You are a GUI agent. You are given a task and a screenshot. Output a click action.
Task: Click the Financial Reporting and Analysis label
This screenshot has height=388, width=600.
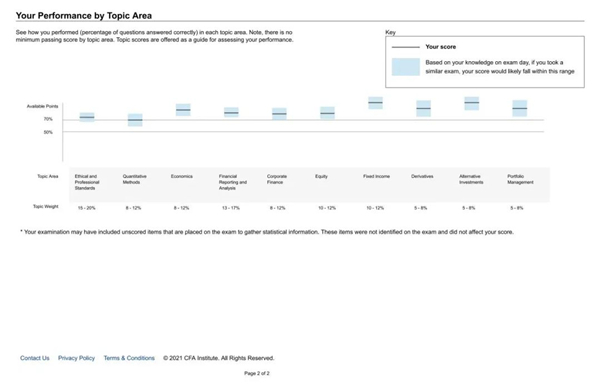[x=233, y=182]
